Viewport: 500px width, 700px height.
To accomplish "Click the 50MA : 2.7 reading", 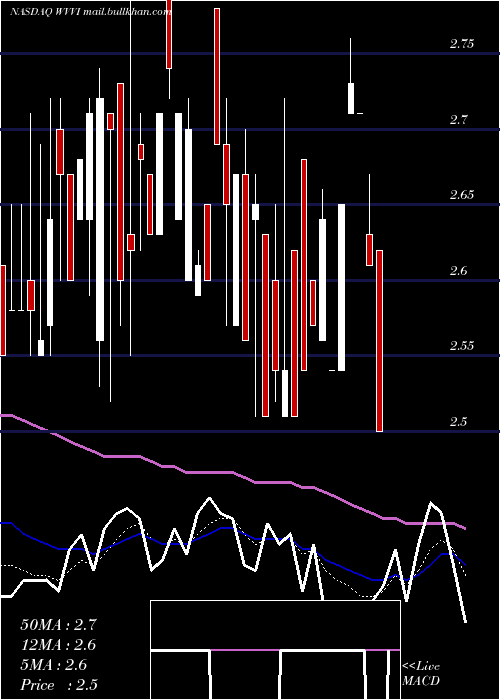I will [58, 625].
